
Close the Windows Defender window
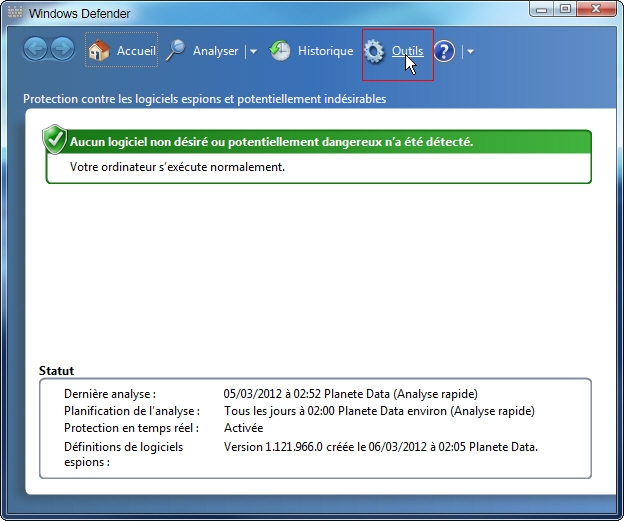click(596, 9)
